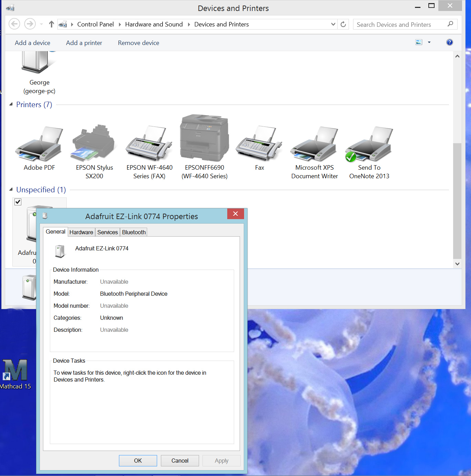Collapse the Unspecified (1) group
The image size is (471, 476).
tap(11, 189)
